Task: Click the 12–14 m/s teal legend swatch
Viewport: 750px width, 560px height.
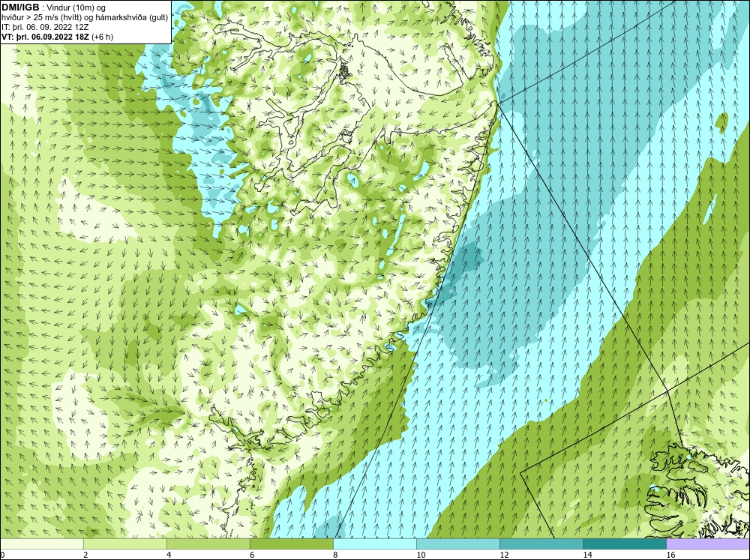Action: coord(541,544)
